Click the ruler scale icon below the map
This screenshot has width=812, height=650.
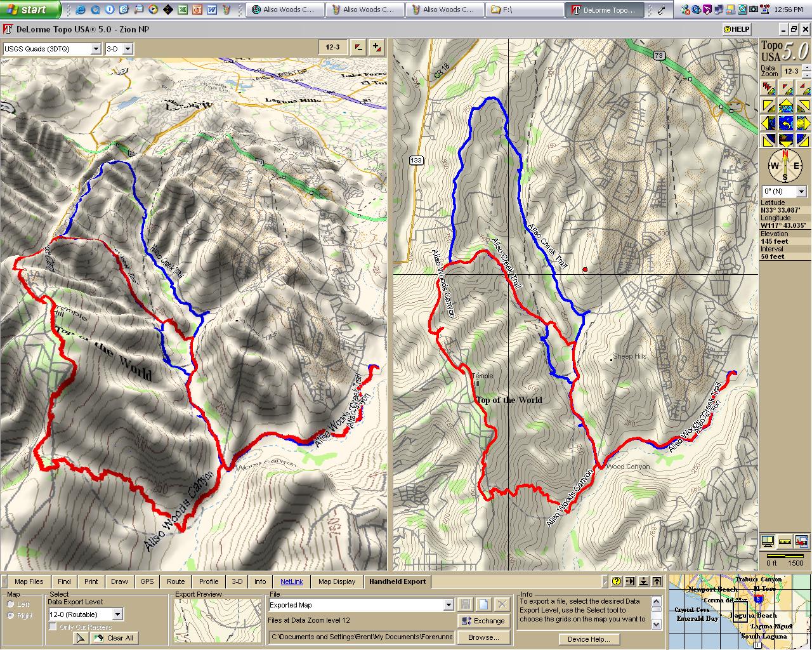point(785,541)
